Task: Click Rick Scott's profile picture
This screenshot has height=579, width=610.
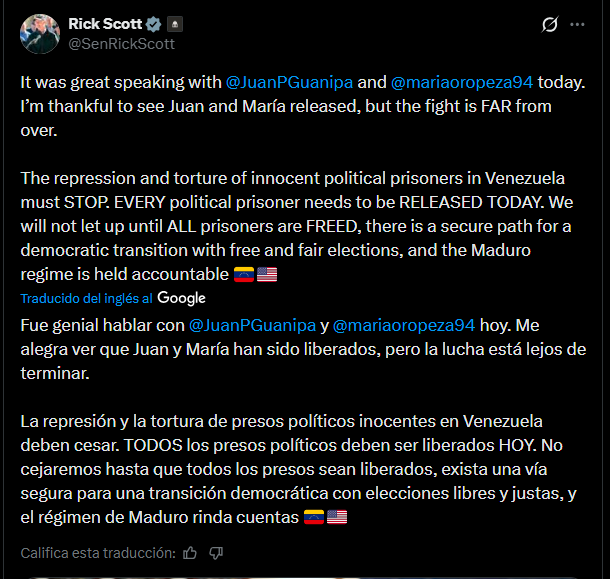Action: coord(39,33)
